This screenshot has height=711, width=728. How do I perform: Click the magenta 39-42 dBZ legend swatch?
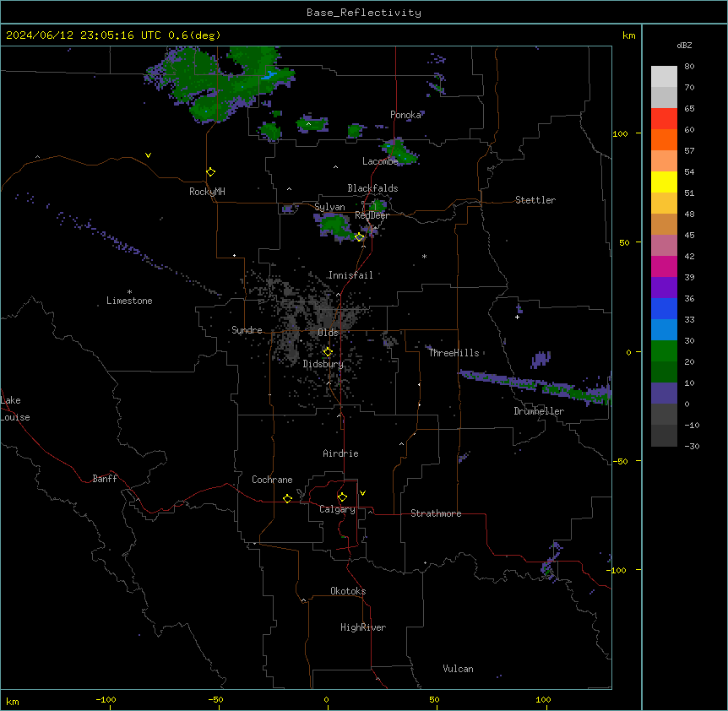coord(664,266)
